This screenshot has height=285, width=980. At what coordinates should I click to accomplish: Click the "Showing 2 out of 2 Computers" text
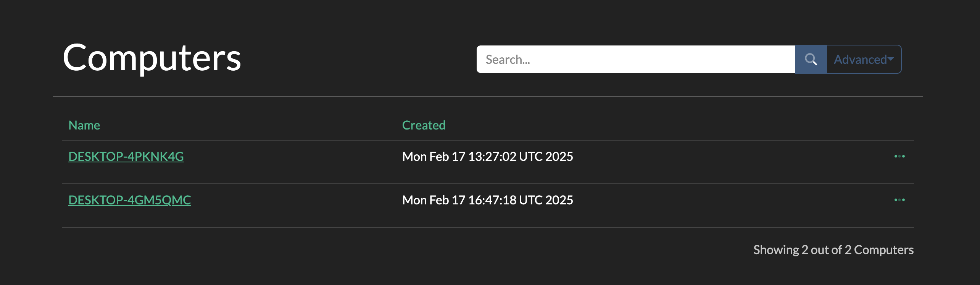(x=833, y=250)
